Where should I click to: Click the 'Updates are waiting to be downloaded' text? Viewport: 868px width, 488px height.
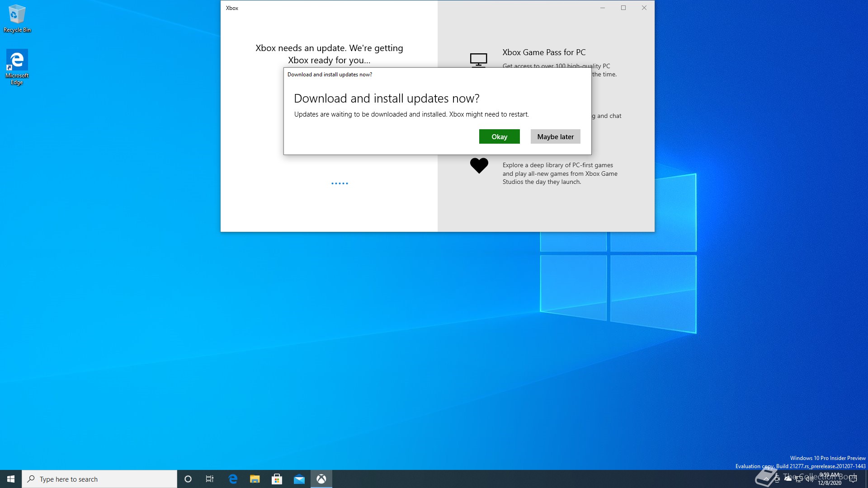(x=411, y=114)
